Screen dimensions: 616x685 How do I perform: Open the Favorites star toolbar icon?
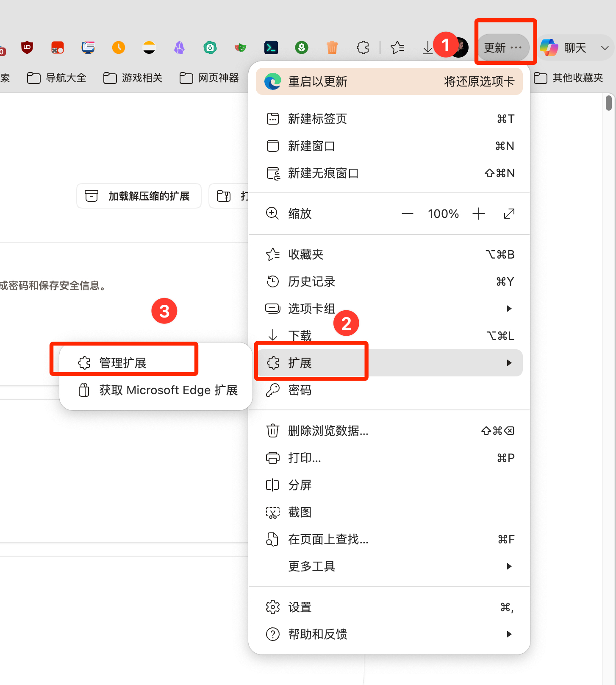397,47
